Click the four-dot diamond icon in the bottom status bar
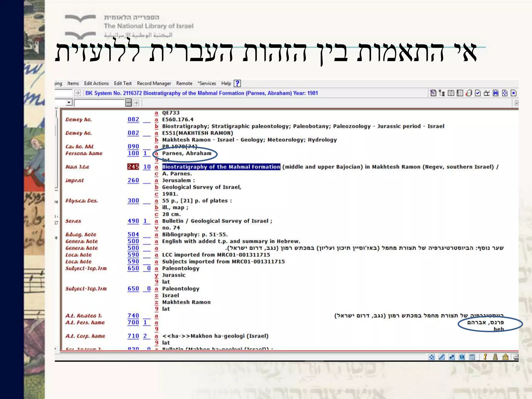 click(431, 357)
